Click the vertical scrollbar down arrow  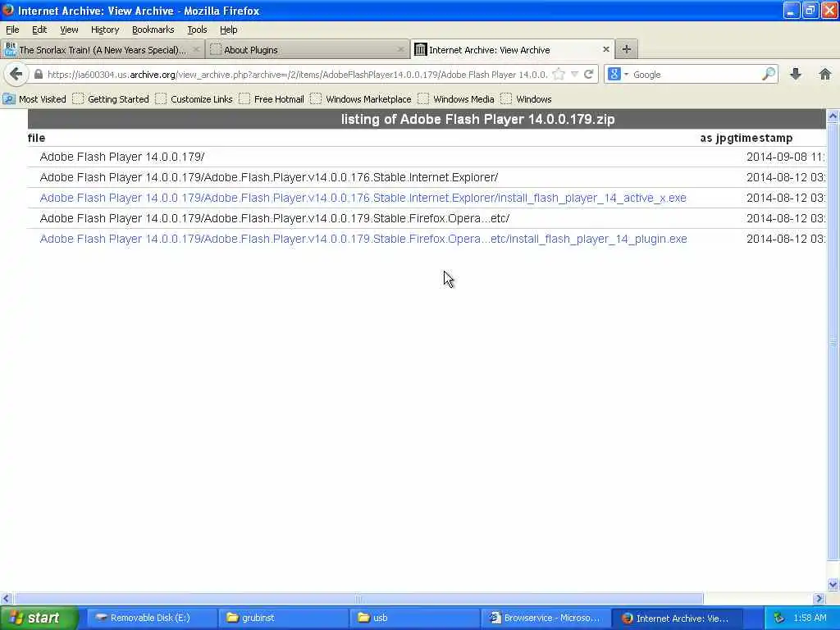[x=833, y=584]
